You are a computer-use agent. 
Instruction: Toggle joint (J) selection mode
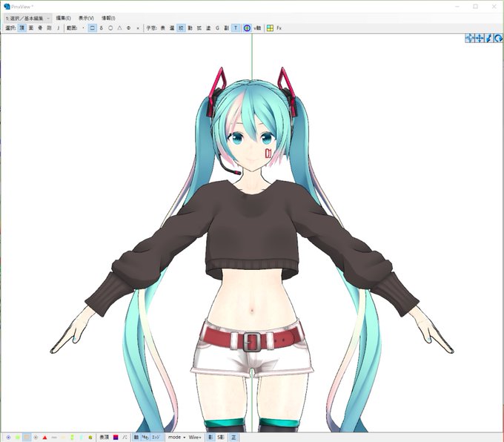(58, 28)
